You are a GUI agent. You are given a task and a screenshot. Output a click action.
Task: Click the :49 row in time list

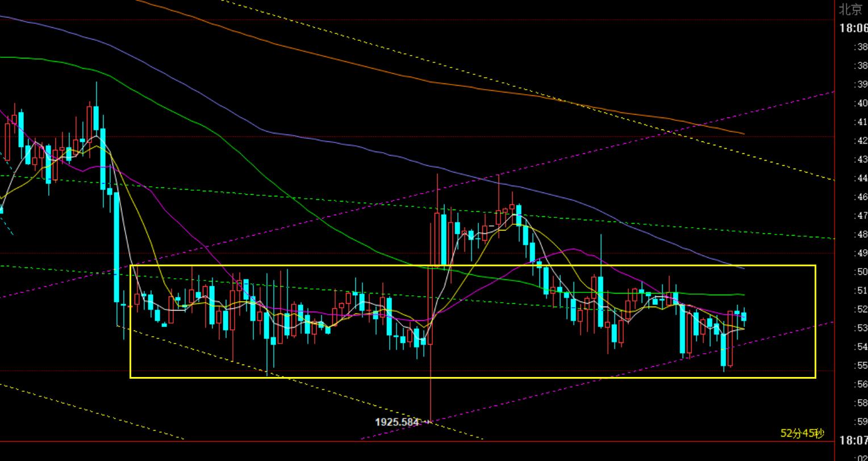coord(860,253)
